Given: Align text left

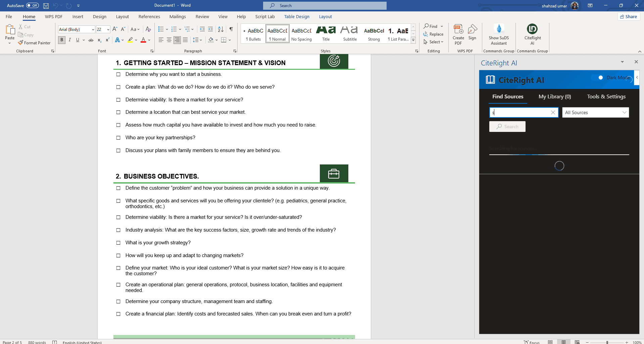Looking at the screenshot, I should [x=161, y=40].
